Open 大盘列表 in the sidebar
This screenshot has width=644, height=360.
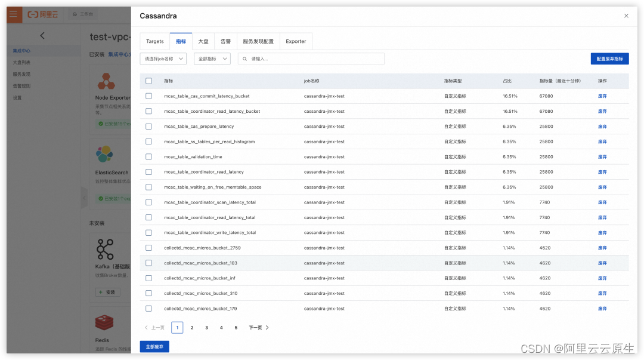point(21,63)
